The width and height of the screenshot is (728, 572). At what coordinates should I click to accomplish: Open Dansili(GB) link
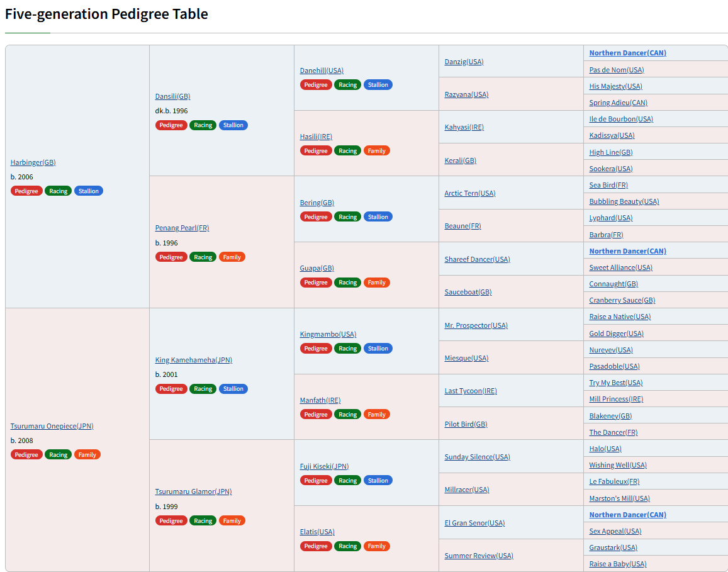tap(172, 96)
